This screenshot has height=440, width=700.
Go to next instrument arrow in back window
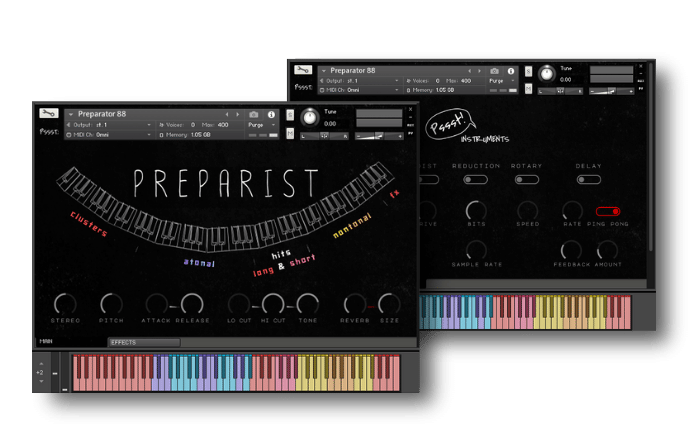pyautogui.click(x=479, y=71)
